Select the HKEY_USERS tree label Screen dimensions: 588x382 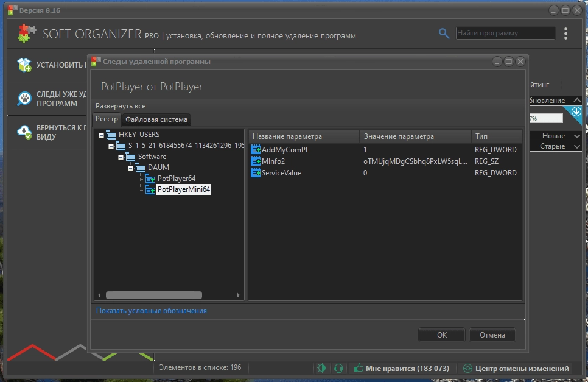coord(139,135)
